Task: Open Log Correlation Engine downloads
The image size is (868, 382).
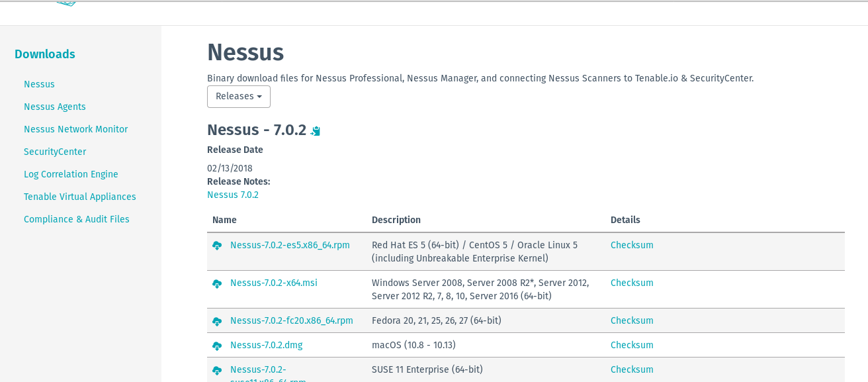Action: click(71, 174)
